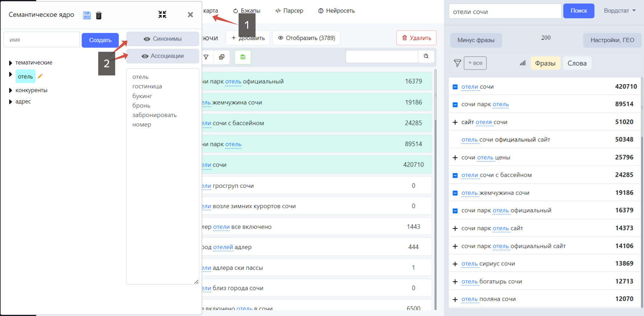Image resolution: width=644 pixels, height=316 pixels.
Task: Add the phrase отель поляна сочи
Action: [x=455, y=300]
